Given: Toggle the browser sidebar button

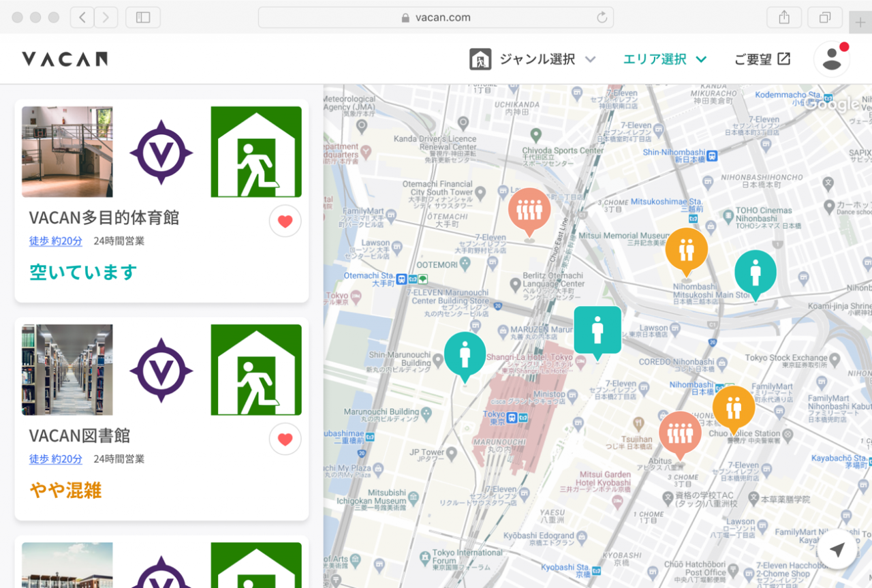Looking at the screenshot, I should tap(143, 18).
